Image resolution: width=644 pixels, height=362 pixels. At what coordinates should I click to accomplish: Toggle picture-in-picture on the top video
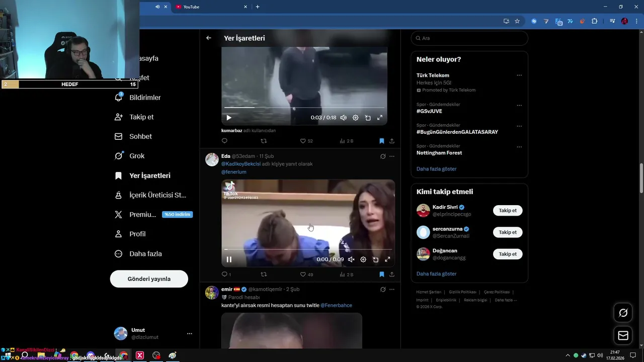pos(368,118)
